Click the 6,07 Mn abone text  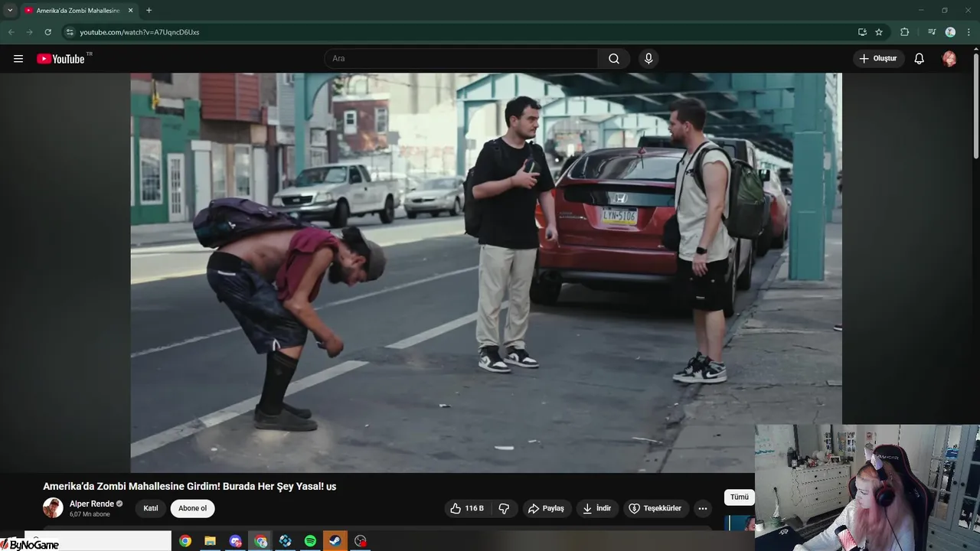90,514
